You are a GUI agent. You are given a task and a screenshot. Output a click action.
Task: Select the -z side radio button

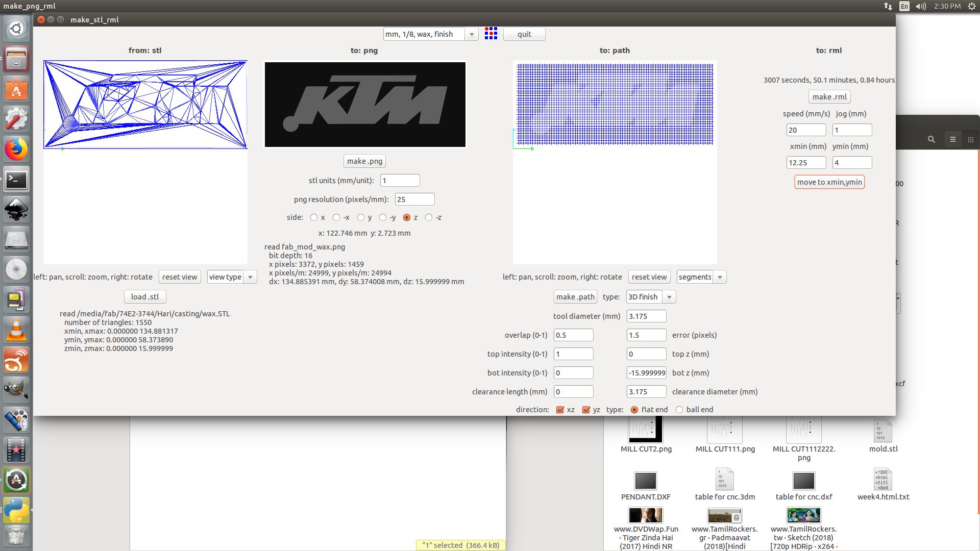click(429, 217)
